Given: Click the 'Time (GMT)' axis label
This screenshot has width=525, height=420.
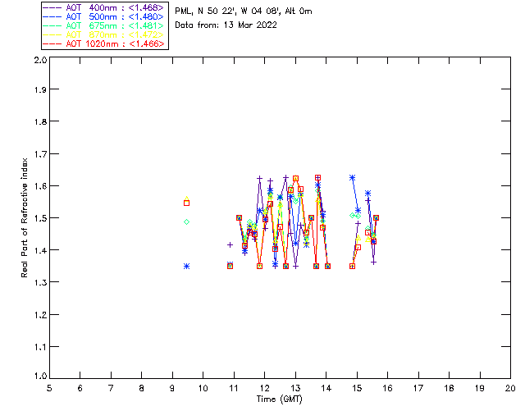Looking at the screenshot, I should click(280, 399).
